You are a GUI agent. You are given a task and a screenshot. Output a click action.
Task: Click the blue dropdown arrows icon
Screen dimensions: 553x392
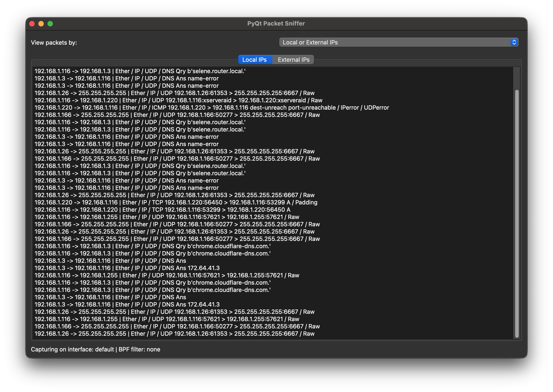[x=514, y=42]
